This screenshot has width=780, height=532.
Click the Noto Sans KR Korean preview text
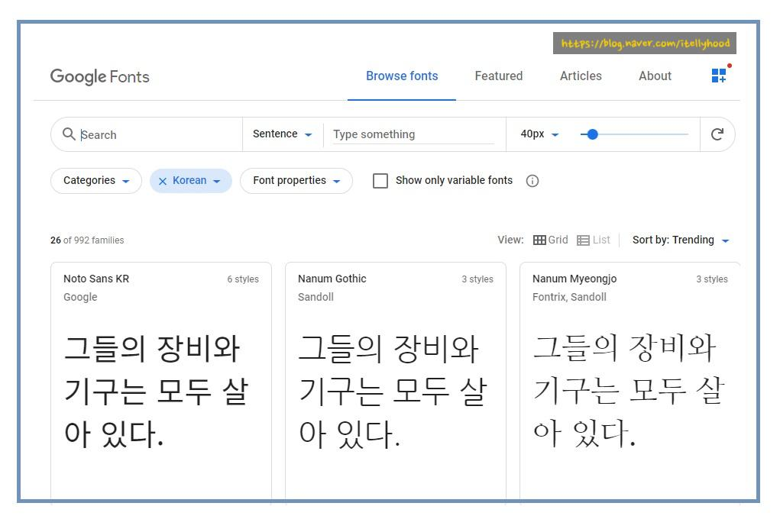[156, 392]
